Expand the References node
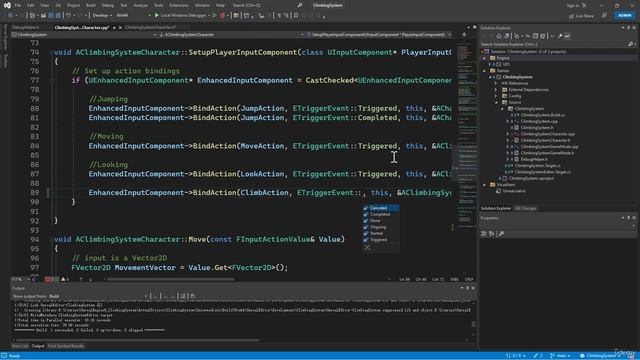Image resolution: width=640 pixels, height=360 pixels. pyautogui.click(x=496, y=83)
